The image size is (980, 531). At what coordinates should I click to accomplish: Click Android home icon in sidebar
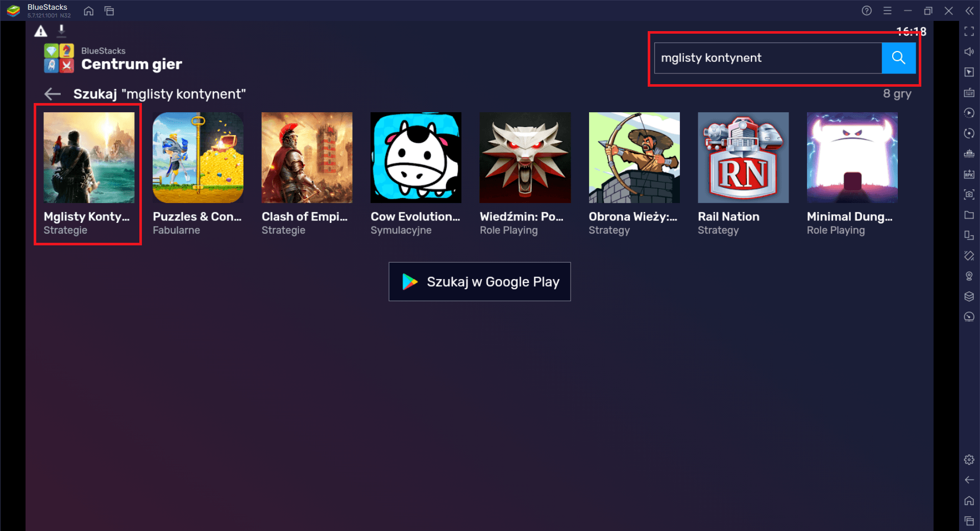tap(969, 500)
